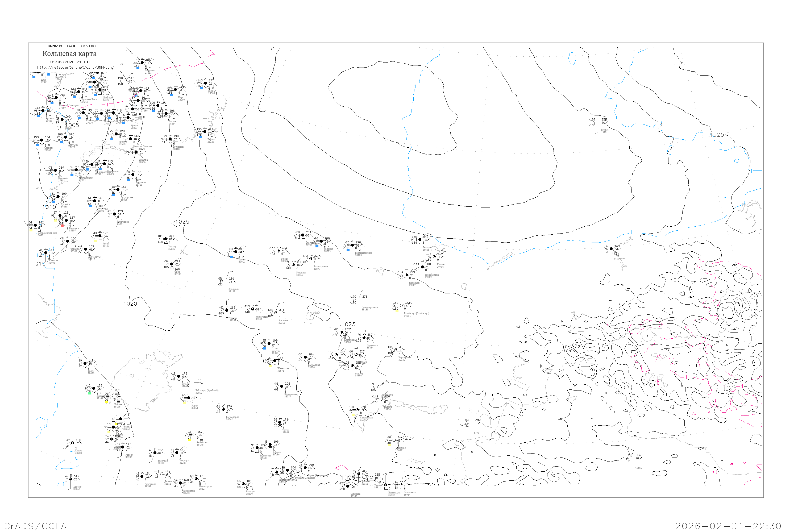The width and height of the screenshot is (798, 532).
Task: Click the Гайны station filled circle
Action: click(205, 83)
